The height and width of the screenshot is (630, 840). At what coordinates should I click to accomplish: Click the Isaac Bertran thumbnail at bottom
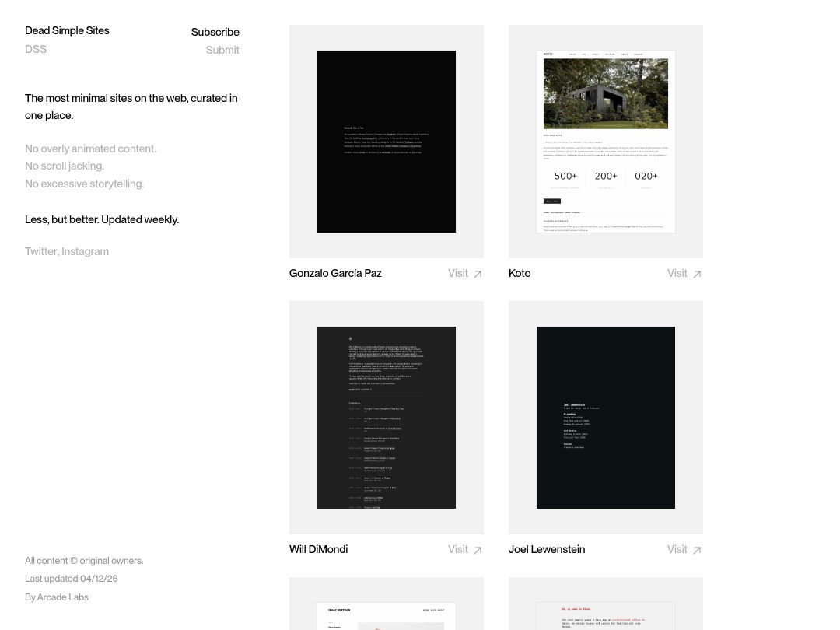[386, 617]
